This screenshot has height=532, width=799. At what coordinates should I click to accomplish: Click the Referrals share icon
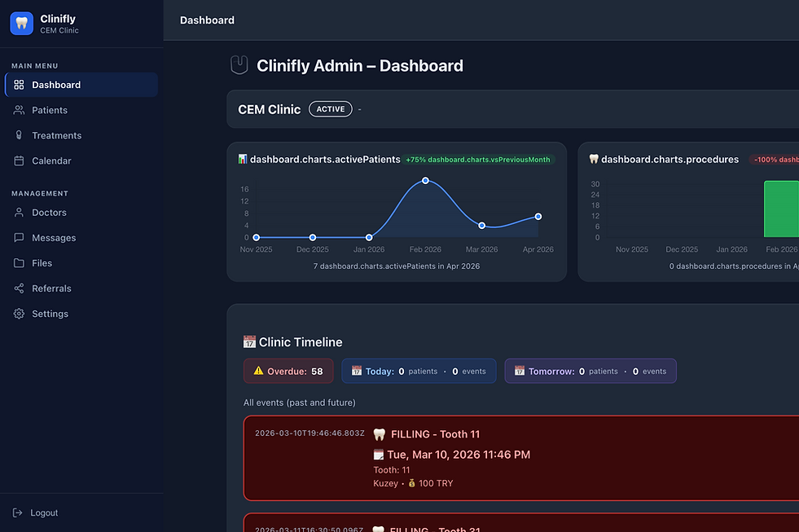[19, 288]
